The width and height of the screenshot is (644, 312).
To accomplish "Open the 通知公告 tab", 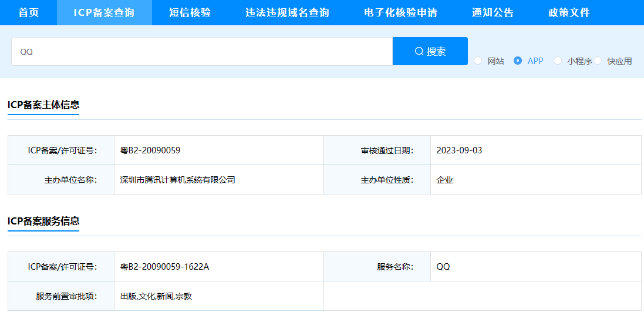I will [x=493, y=13].
